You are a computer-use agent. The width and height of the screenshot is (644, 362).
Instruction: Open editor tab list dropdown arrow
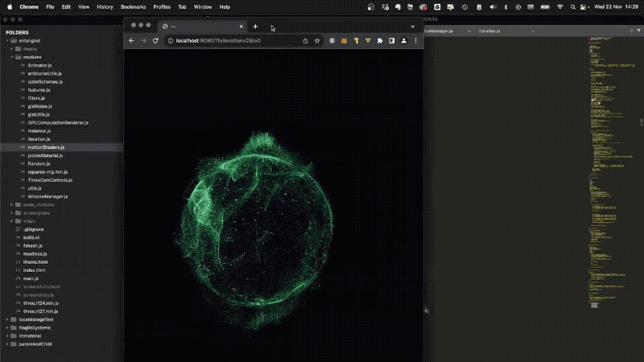point(638,31)
